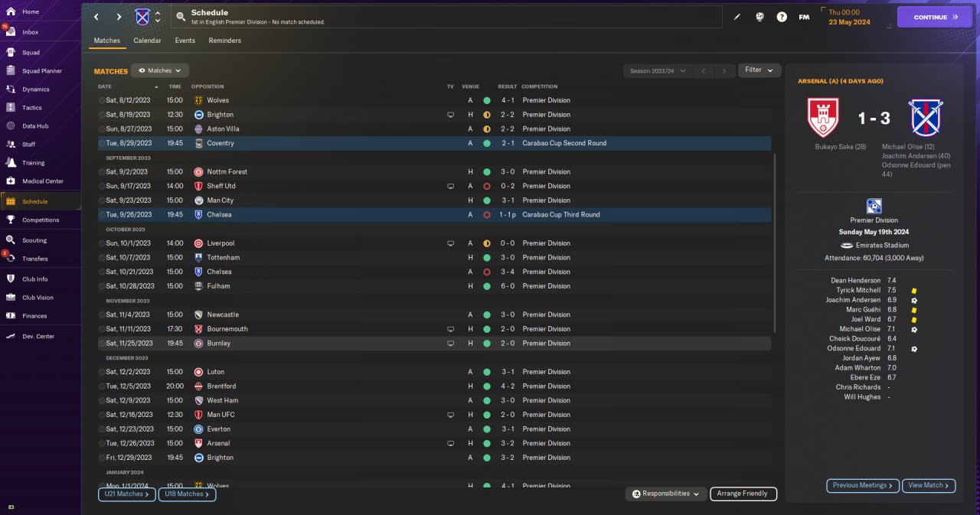Select the Coventry Carabao Cup match row
This screenshot has height=515, width=980.
click(x=434, y=143)
